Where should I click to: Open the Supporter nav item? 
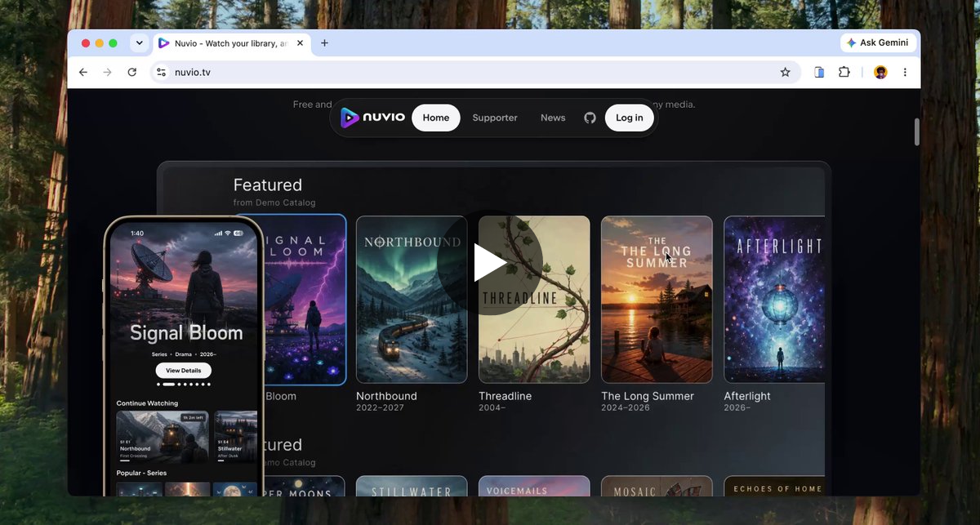click(x=495, y=118)
